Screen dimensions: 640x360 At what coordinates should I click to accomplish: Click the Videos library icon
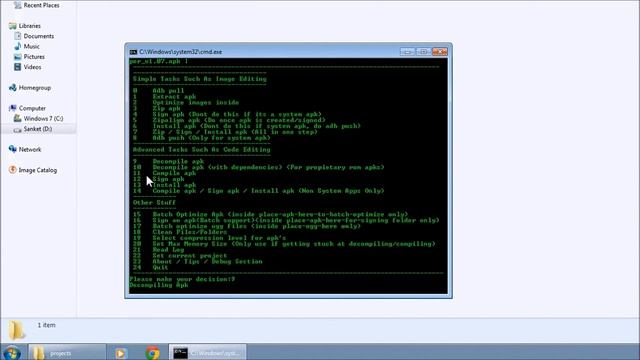18,67
